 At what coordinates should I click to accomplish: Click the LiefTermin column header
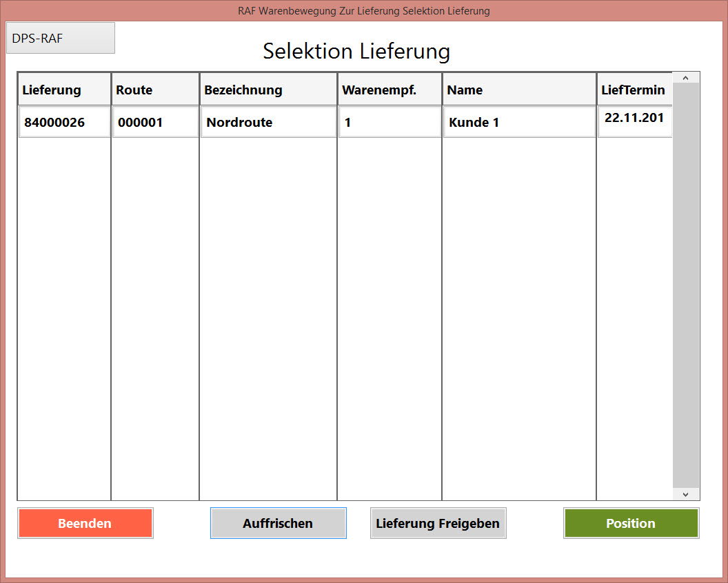[x=634, y=90]
